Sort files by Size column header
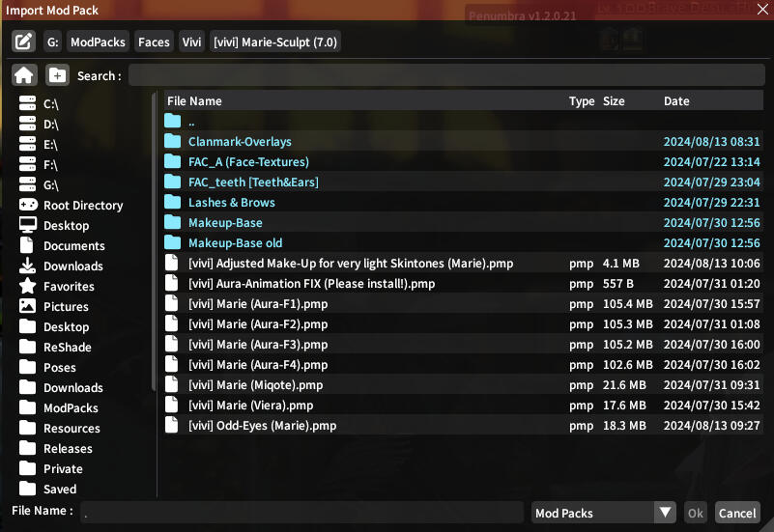Screen dimensions: 774x532 [x=614, y=101]
